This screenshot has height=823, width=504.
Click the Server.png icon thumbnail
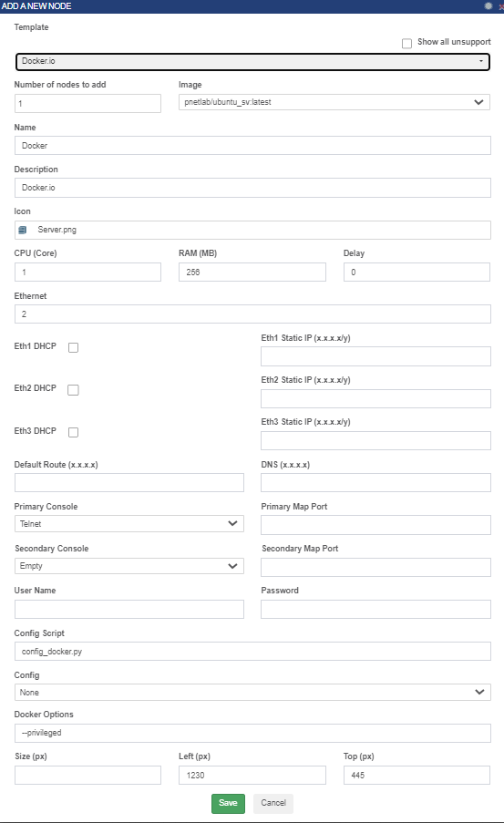(x=23, y=230)
